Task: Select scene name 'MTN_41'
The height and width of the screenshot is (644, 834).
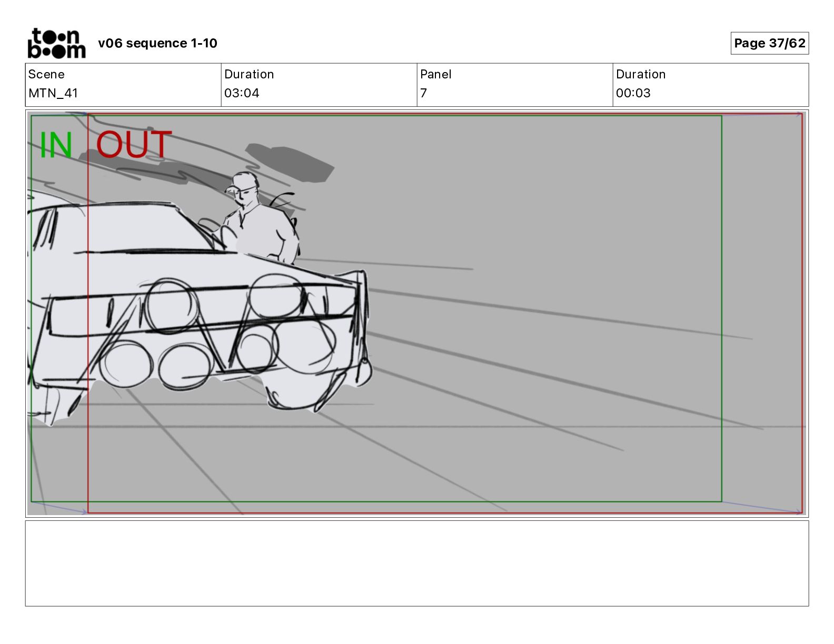Action: 53,93
